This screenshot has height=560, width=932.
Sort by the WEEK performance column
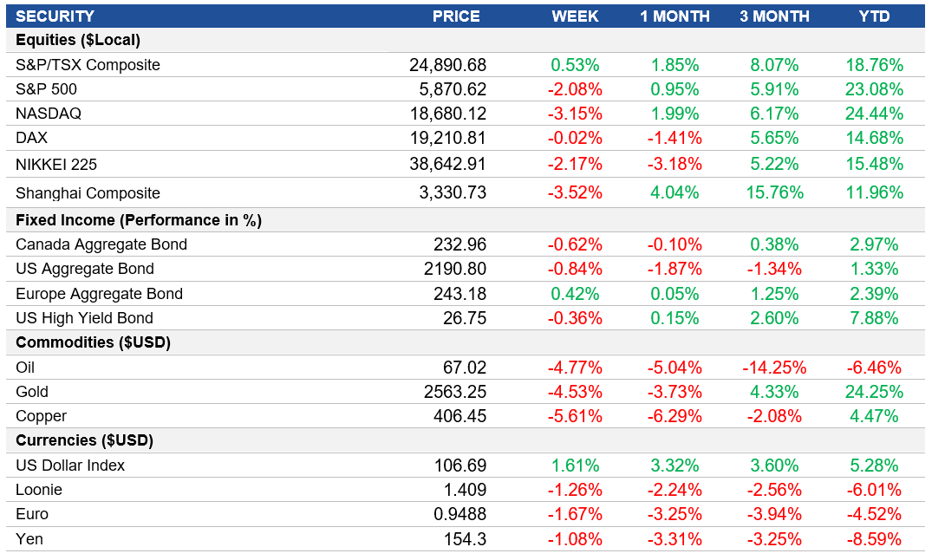point(575,16)
